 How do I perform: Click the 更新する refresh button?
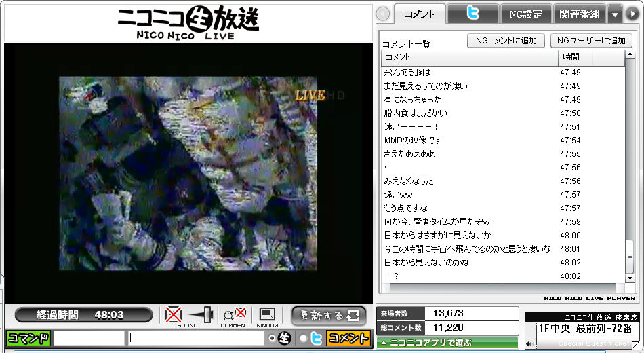(x=329, y=316)
